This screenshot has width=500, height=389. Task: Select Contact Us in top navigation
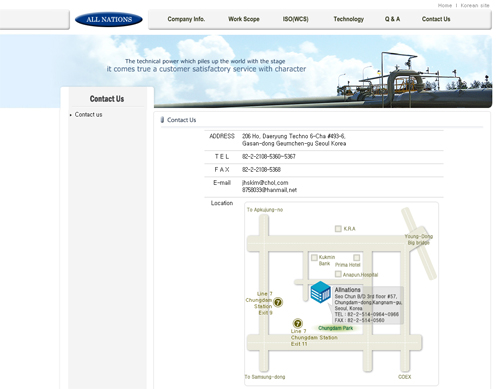[436, 19]
